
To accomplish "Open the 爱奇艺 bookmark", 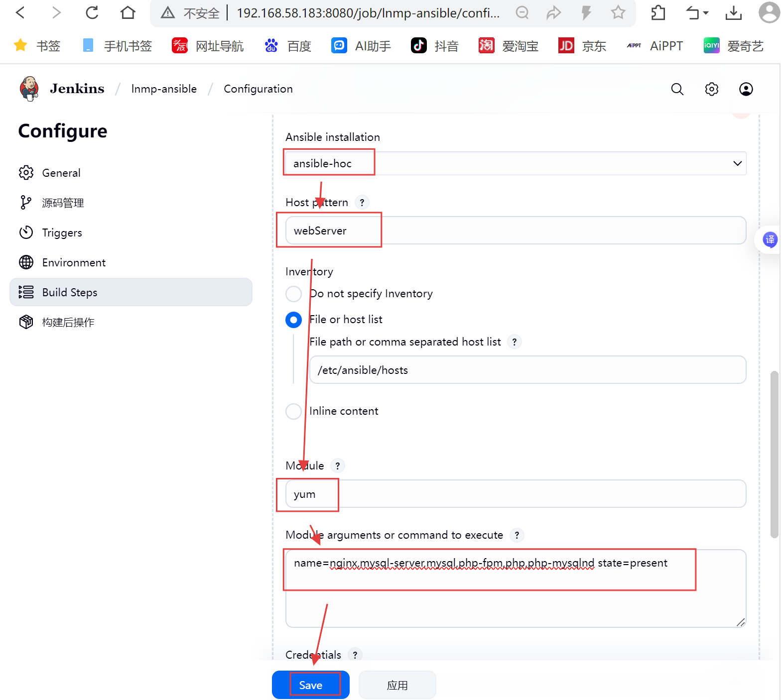I will pyautogui.click(x=733, y=46).
